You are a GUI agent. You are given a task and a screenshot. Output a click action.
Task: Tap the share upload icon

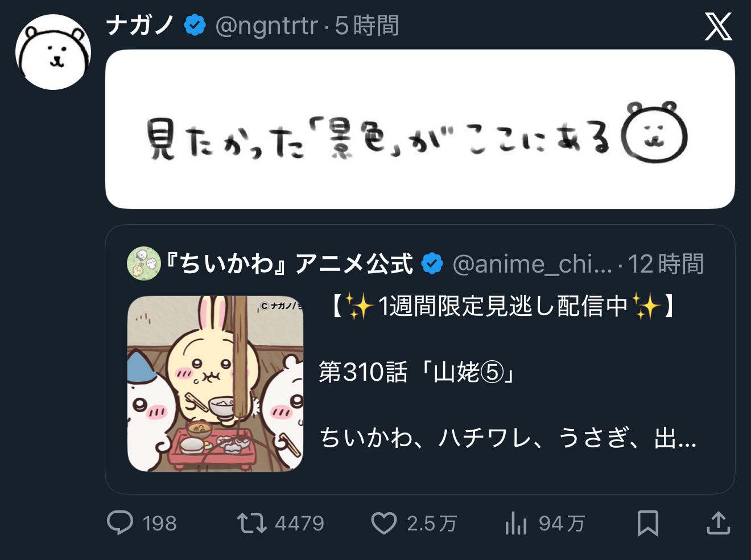coord(718,523)
